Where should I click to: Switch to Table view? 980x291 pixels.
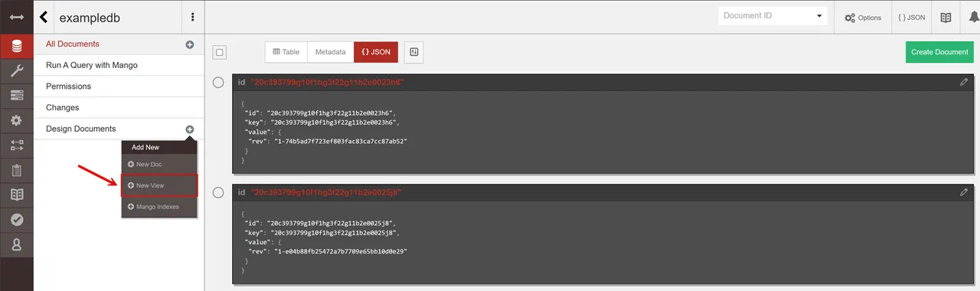[x=286, y=52]
